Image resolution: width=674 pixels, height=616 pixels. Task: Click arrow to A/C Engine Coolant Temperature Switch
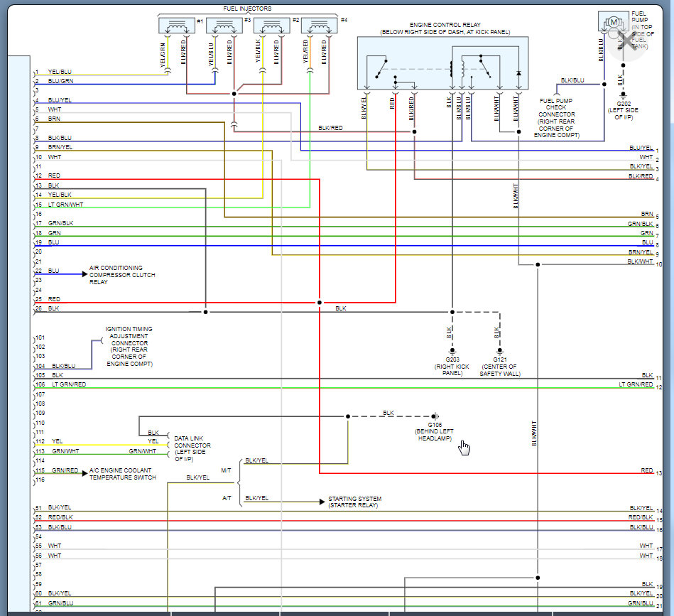tap(85, 473)
